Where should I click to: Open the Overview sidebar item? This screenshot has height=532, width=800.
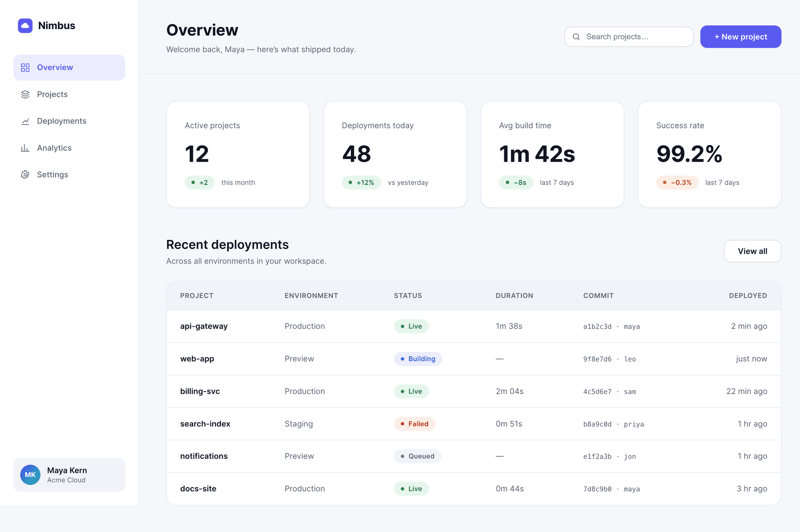tap(69, 67)
